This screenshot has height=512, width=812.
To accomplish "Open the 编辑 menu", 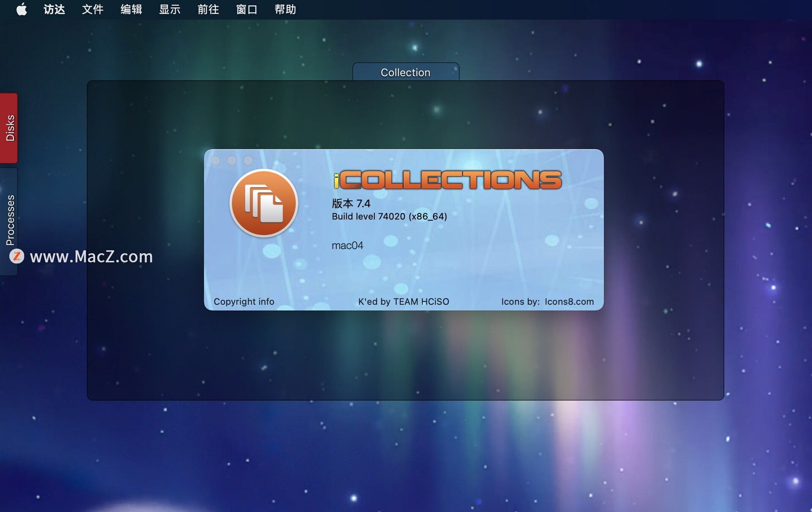I will pyautogui.click(x=131, y=9).
